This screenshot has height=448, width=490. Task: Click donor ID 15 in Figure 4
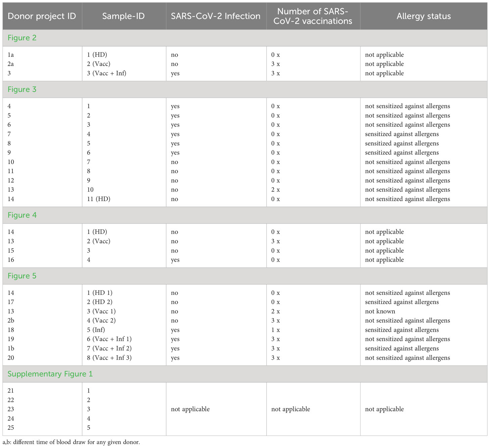(11, 251)
